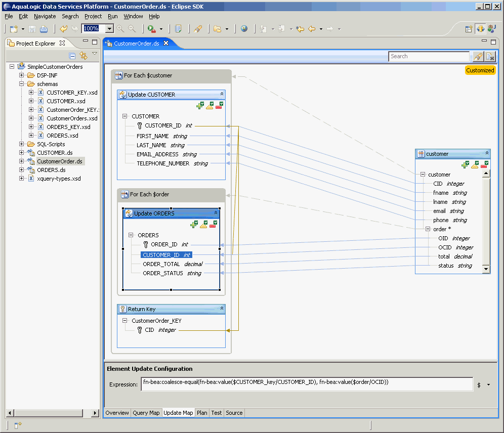Collapse the Update ORDERS block chevron
Viewport: 504px width, 433px height.
tap(216, 212)
